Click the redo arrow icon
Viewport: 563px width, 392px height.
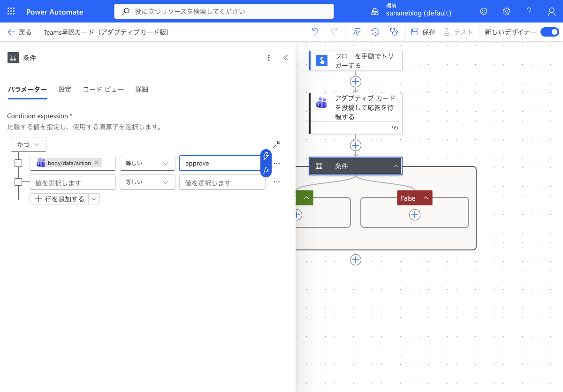coord(334,32)
